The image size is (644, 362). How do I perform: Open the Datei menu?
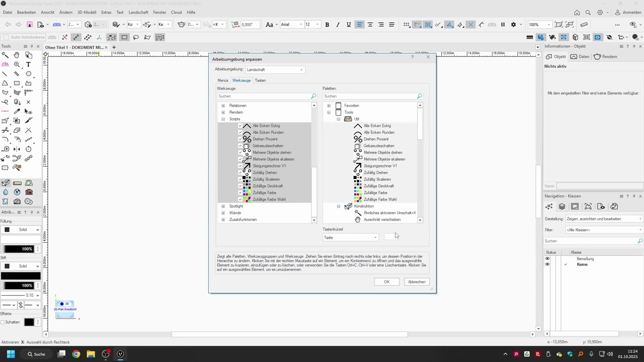point(8,12)
